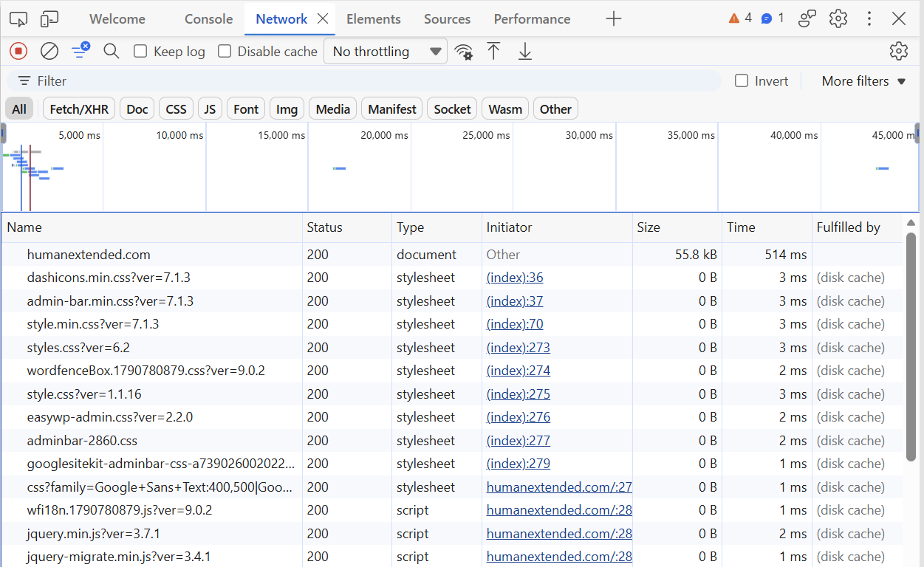Select jquery.min.js?ver=3.7.1 request row
Screen dimensions: 924x567
tap(452, 534)
